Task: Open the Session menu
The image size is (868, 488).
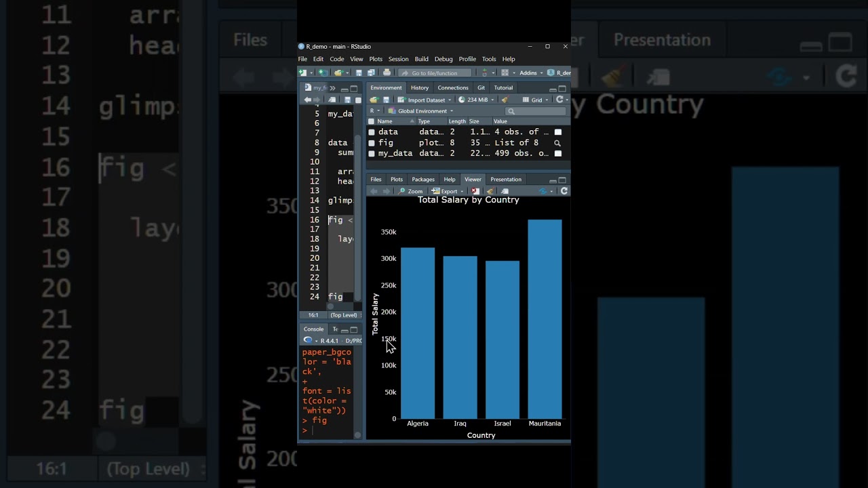Action: click(398, 59)
